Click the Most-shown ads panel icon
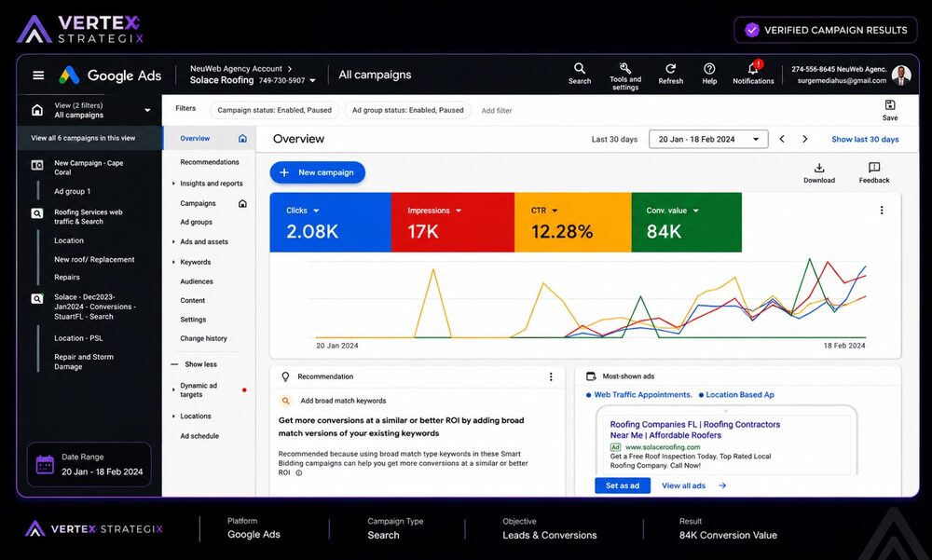Viewport: 932px width, 560px height. (x=591, y=376)
